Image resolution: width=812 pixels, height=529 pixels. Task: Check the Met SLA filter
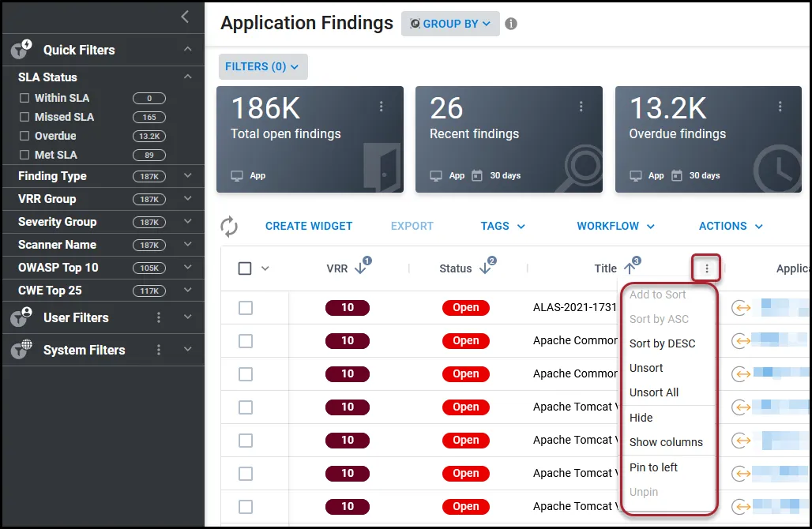24,155
